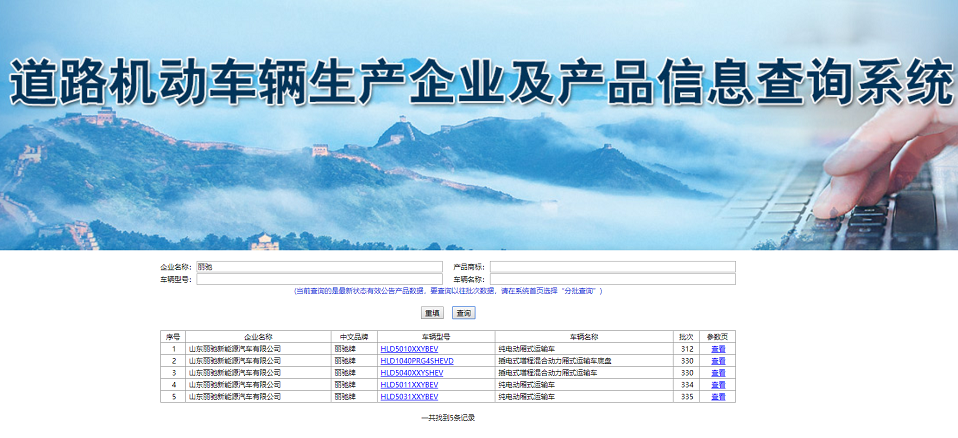Click sequence number 4 cell
This screenshot has width=958, height=438.
173,385
